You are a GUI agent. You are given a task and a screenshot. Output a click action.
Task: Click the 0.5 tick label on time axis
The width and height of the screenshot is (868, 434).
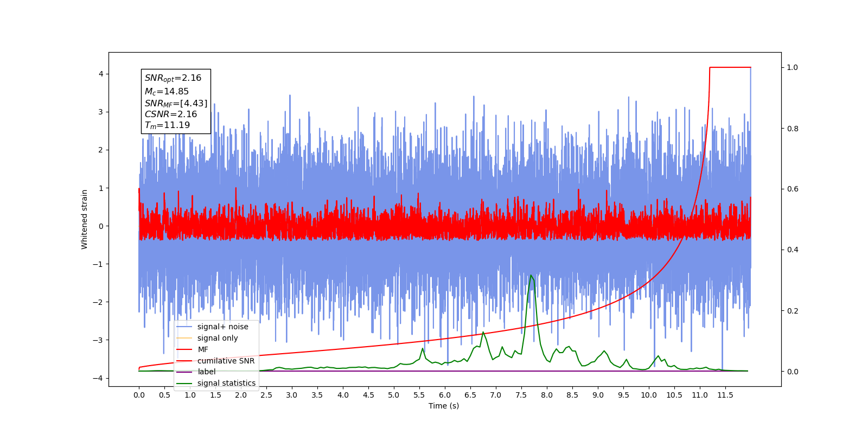click(x=164, y=395)
